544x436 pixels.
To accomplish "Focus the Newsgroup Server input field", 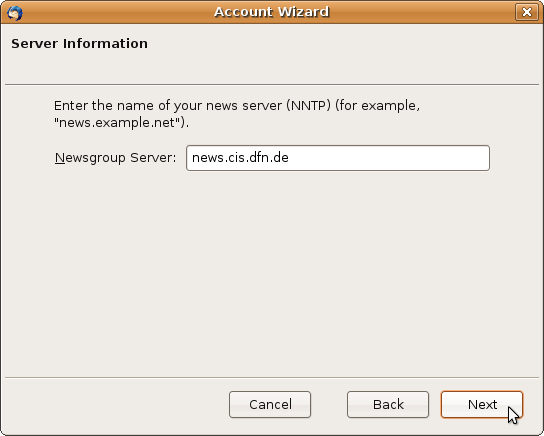I will click(x=338, y=158).
